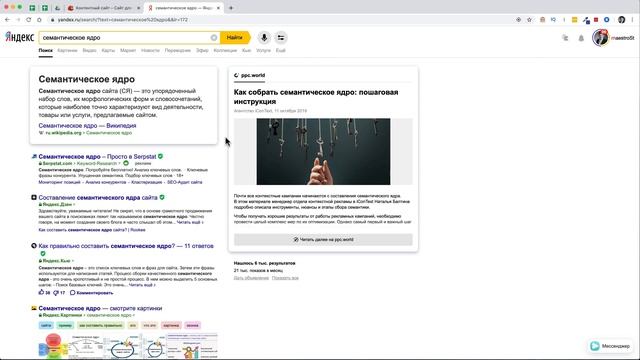Viewport: 640px width, 360px height.
Task: Go back with the browser back arrow
Action: [7, 20]
